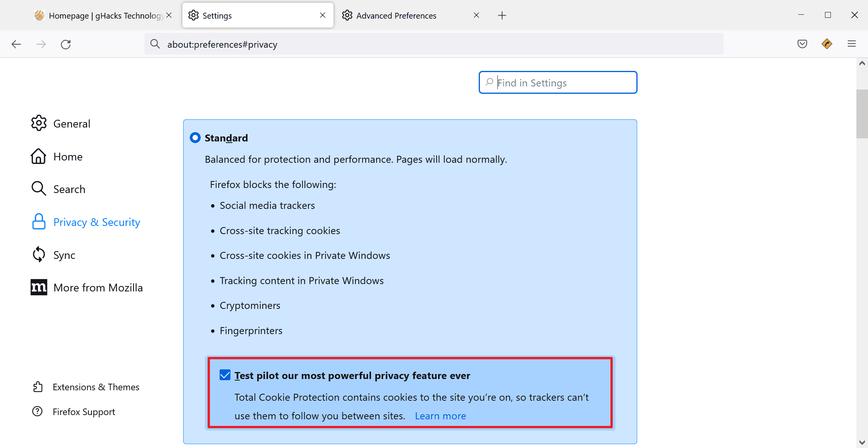Click the add new tab button
Screen dimensions: 868x448
click(501, 16)
